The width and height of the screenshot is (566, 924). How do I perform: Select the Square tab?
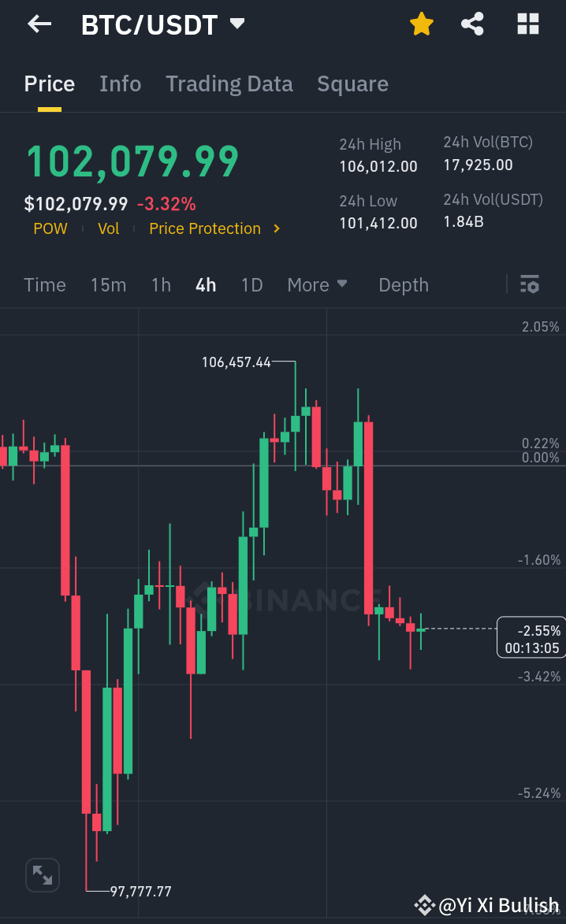(x=352, y=83)
